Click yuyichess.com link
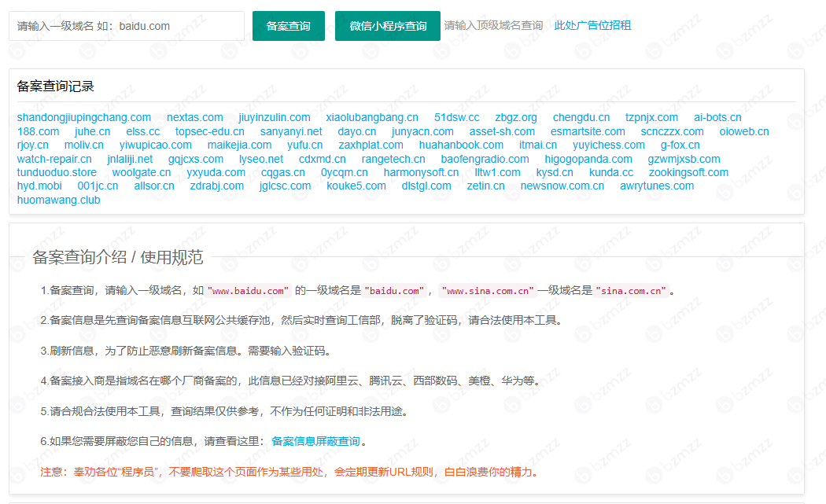 coord(609,145)
